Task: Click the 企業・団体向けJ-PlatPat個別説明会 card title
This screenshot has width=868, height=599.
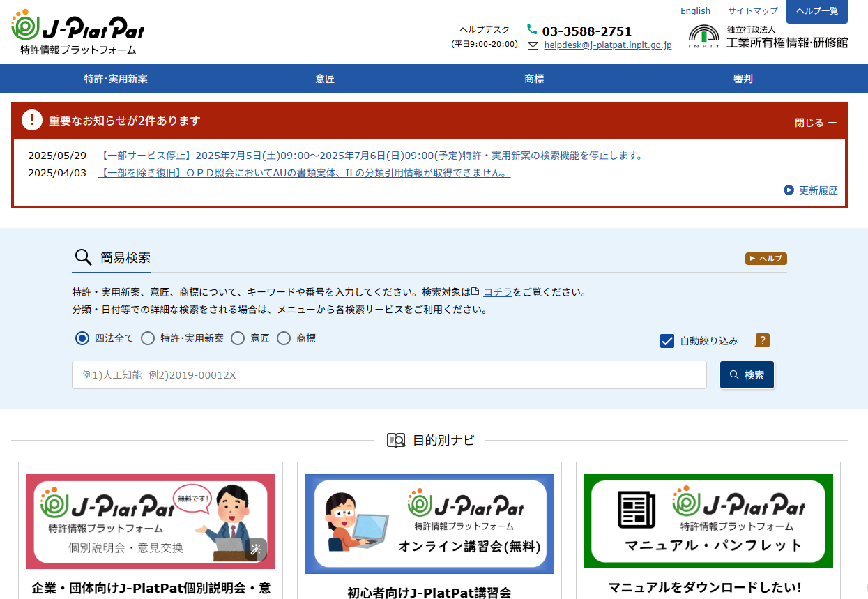Action: [x=151, y=588]
